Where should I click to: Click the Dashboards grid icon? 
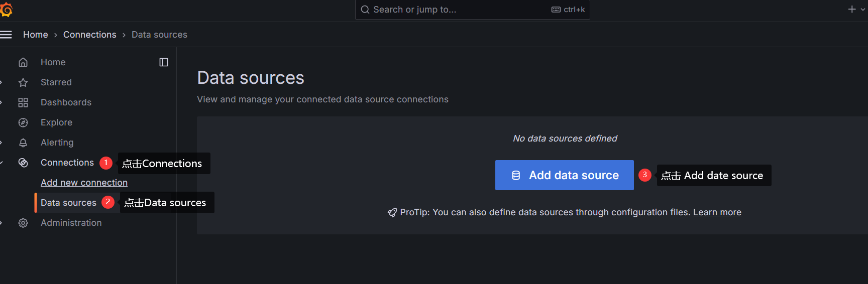(23, 102)
